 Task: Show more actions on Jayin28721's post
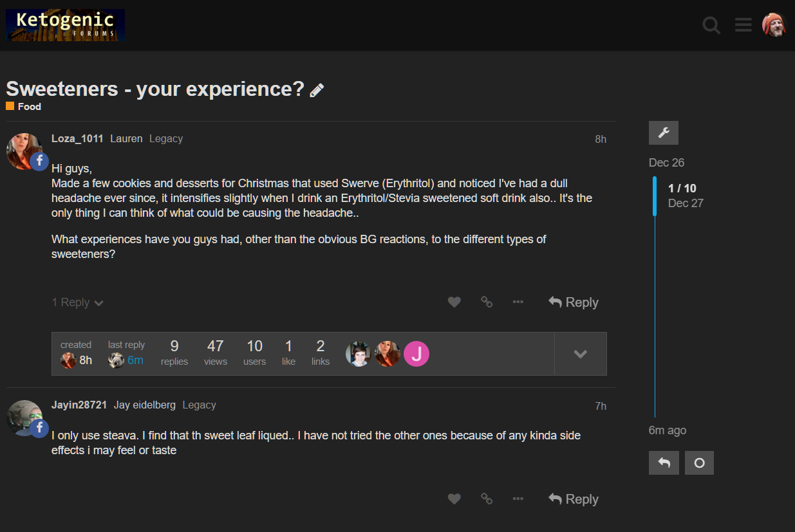(518, 499)
